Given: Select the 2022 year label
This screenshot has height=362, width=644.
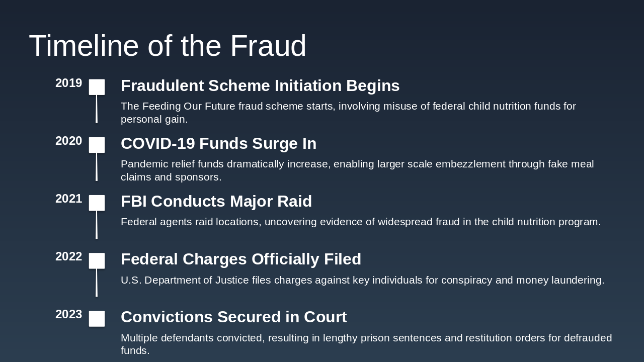Looking at the screenshot, I should [68, 257].
